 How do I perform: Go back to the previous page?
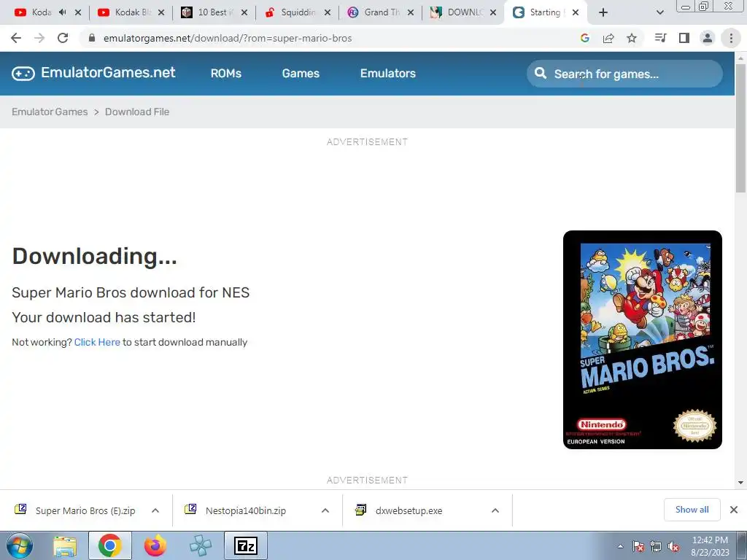coord(16,38)
